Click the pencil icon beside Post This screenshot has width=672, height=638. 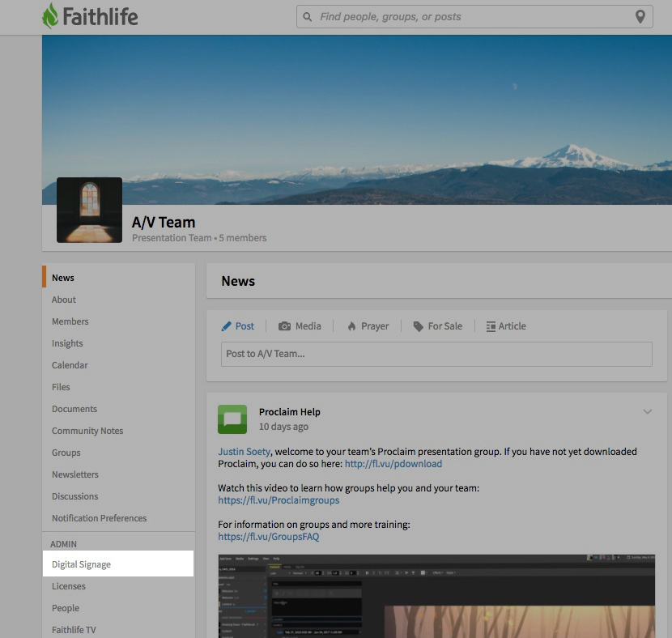coord(226,326)
